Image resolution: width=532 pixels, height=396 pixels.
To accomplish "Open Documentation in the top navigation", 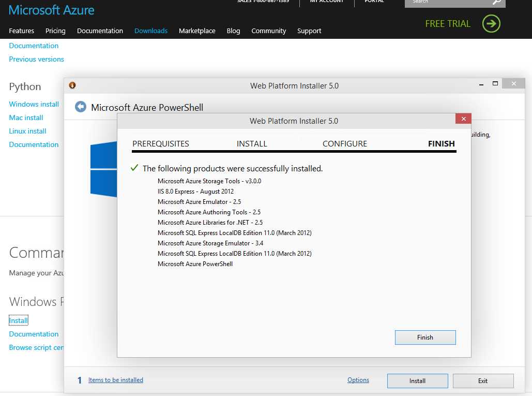I will click(x=100, y=31).
